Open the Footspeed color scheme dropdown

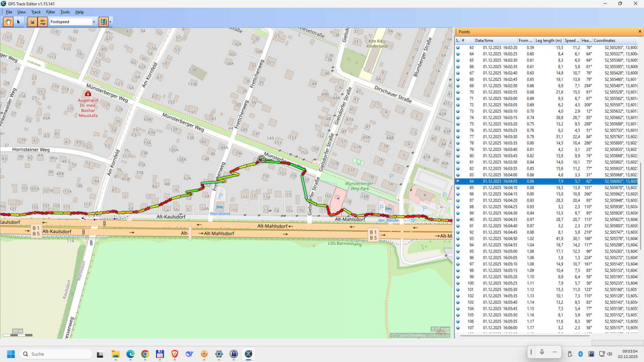(x=94, y=22)
